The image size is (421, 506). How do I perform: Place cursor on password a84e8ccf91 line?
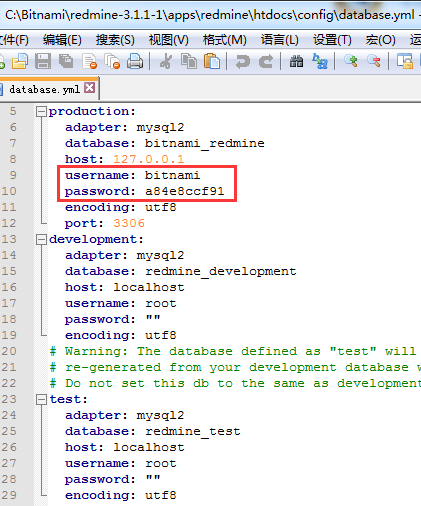[144, 191]
